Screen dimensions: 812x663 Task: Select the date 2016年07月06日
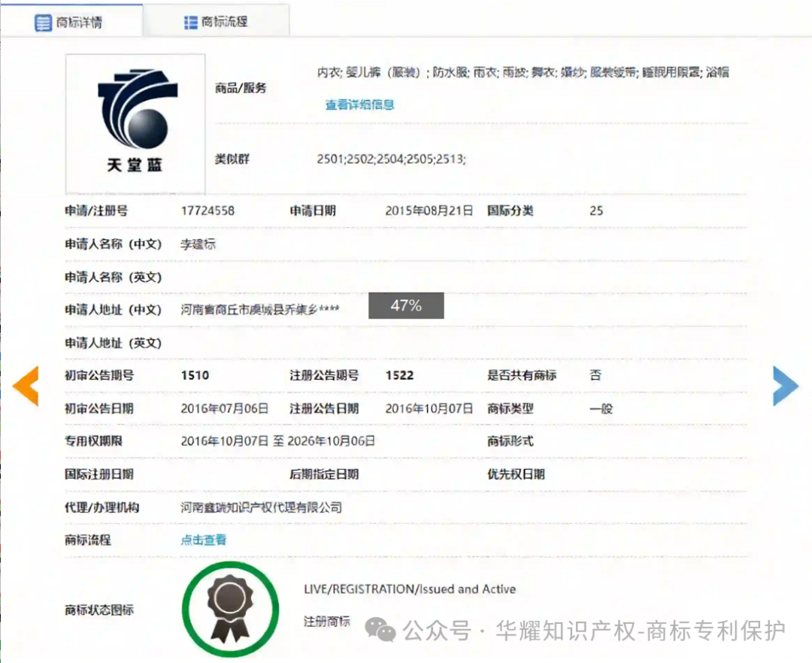click(x=224, y=408)
